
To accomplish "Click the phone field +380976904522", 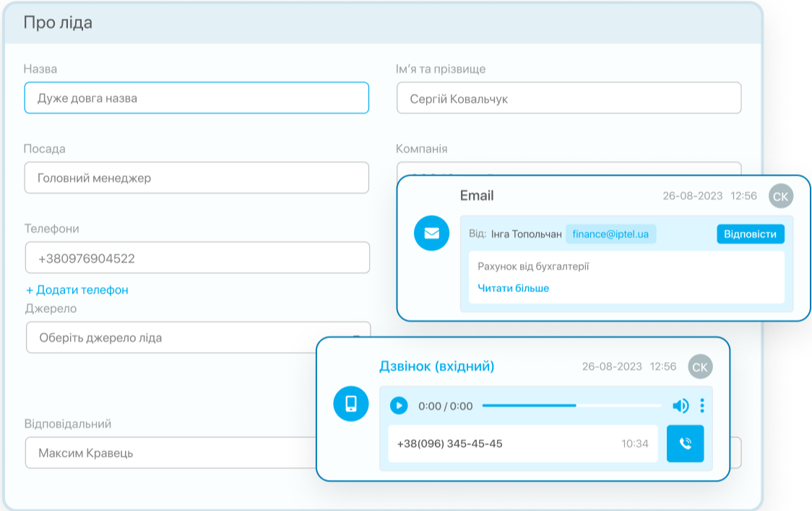I will click(x=197, y=257).
